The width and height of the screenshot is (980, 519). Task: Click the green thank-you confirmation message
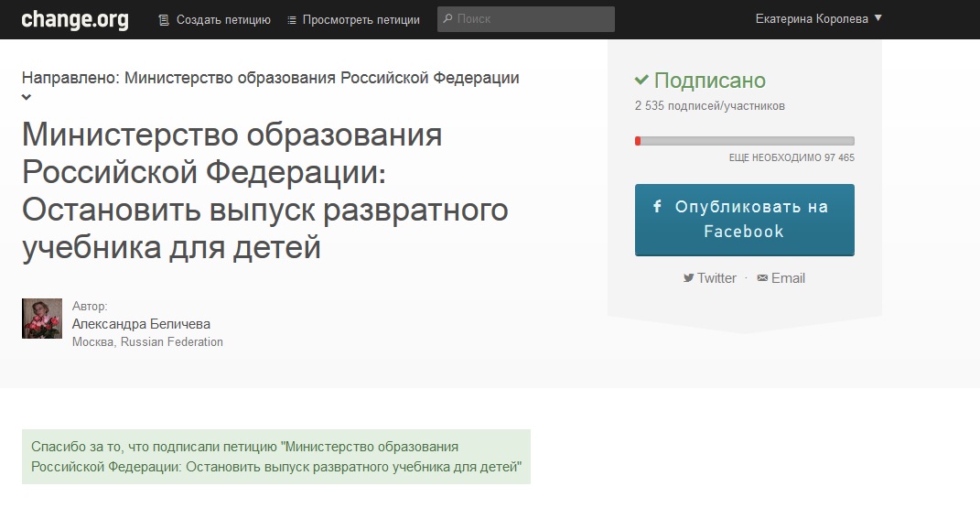276,457
